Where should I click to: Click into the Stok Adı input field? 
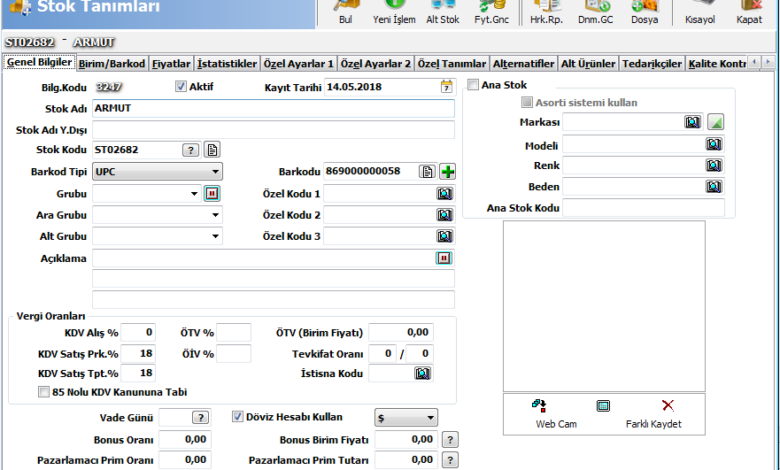tap(272, 108)
